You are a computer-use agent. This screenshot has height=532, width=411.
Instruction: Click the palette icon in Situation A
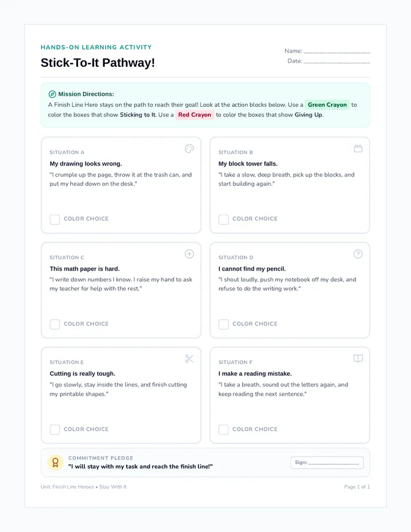tap(190, 148)
